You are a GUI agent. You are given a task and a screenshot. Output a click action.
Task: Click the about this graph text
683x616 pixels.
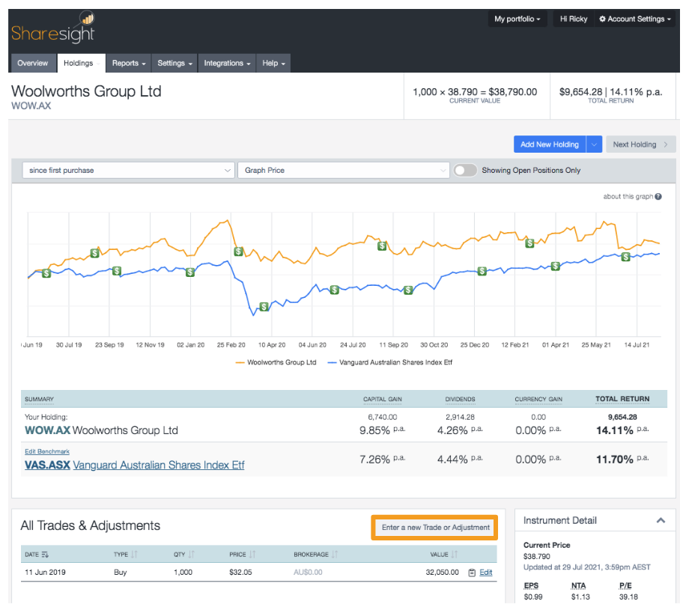coord(628,196)
